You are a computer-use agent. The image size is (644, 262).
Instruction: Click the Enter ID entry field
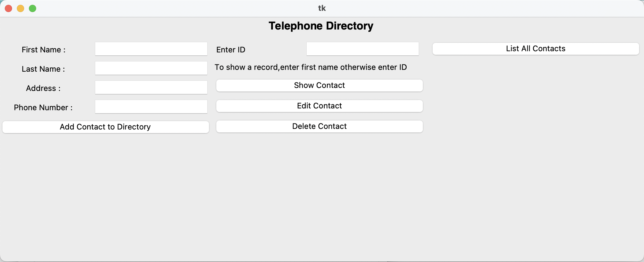coord(362,49)
